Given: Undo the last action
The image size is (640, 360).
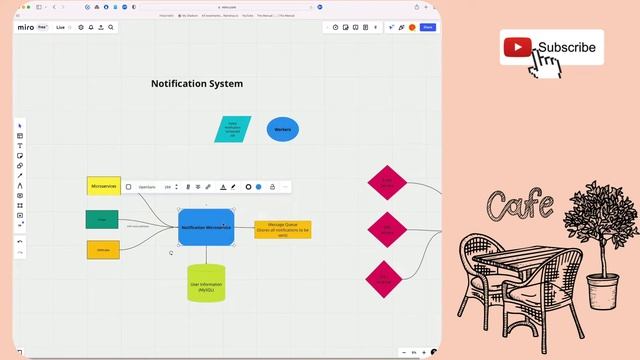Looking at the screenshot, I should click(20, 242).
